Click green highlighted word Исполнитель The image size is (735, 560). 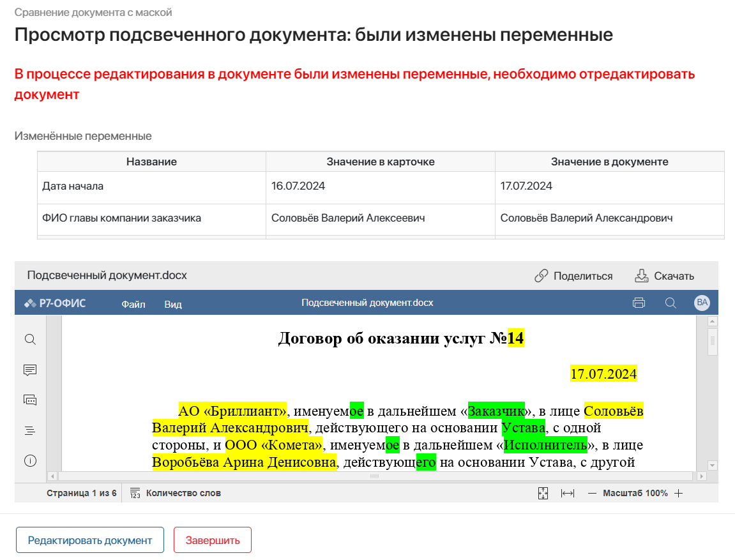(545, 444)
